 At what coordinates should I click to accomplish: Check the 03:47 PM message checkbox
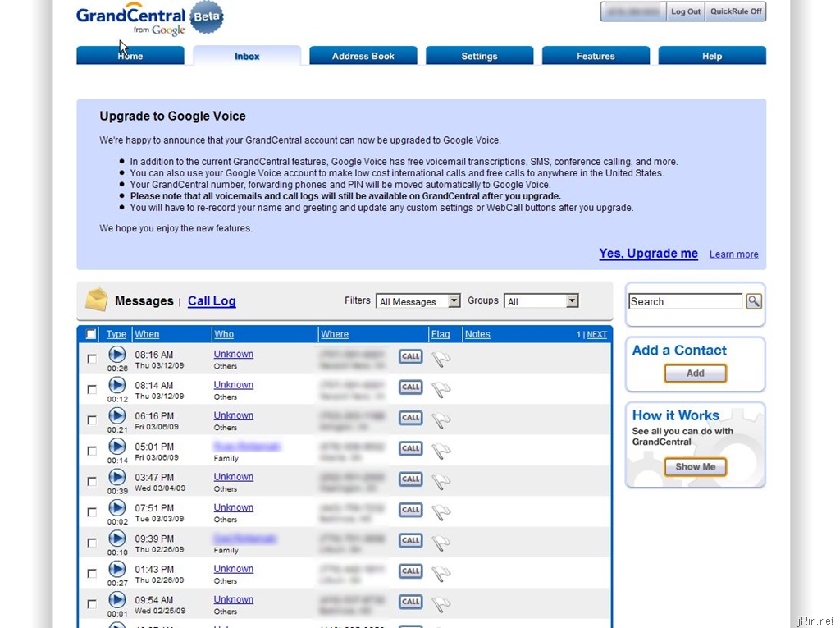(x=92, y=481)
